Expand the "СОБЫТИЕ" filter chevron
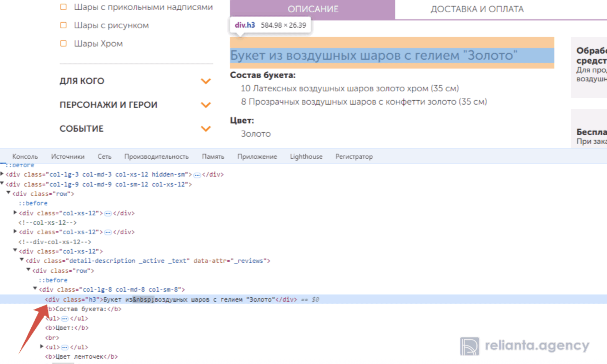Image resolution: width=607 pixels, height=364 pixels. tap(206, 129)
